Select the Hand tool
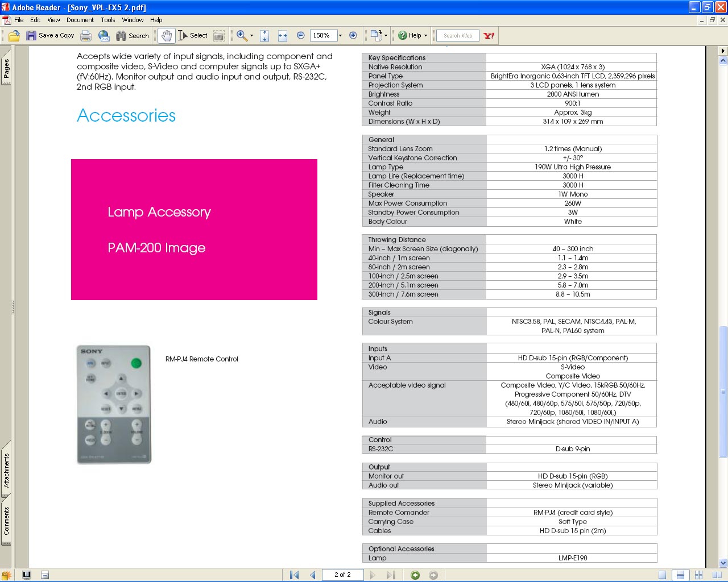Image resolution: width=728 pixels, height=582 pixels. pyautogui.click(x=166, y=36)
